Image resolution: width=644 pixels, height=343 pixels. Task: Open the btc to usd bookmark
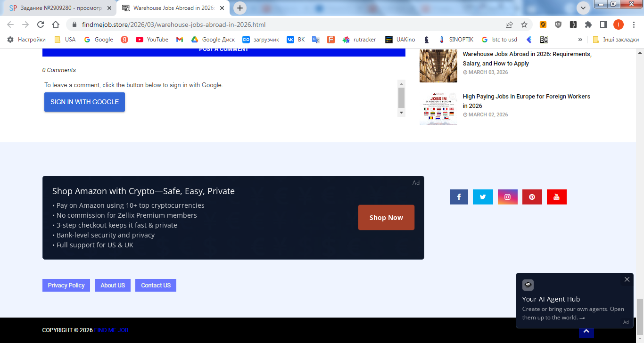pyautogui.click(x=499, y=40)
